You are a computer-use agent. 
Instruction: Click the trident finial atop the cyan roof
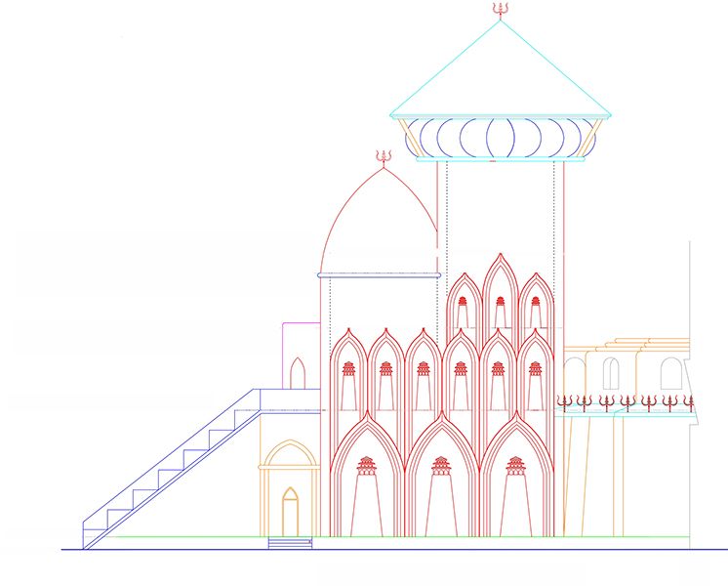coord(501,10)
